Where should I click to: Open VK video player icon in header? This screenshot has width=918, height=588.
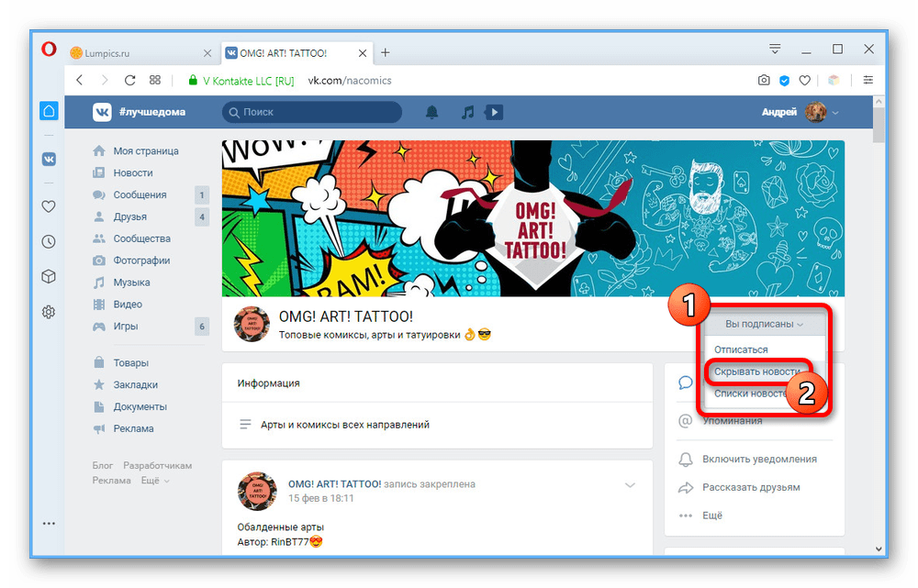click(494, 112)
